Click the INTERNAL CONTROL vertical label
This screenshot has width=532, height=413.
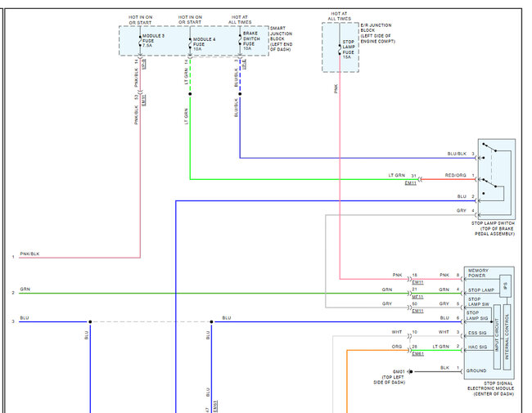point(507,336)
